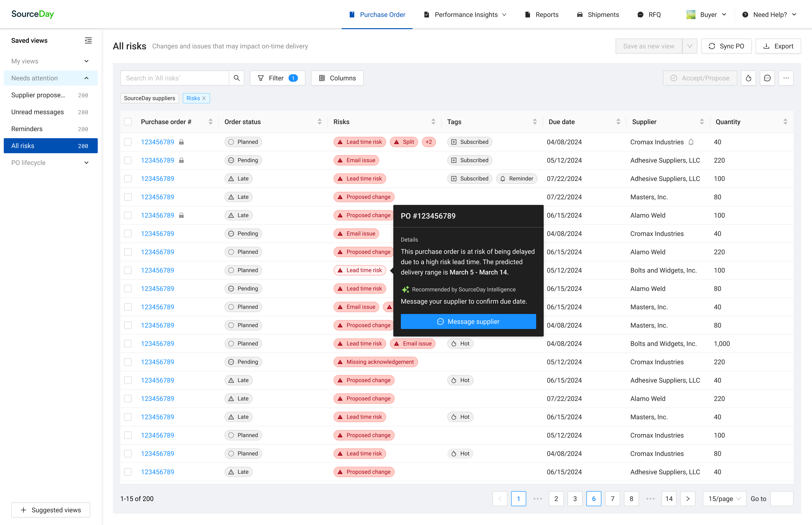Click the Sync PO button
812x525 pixels.
tap(726, 46)
